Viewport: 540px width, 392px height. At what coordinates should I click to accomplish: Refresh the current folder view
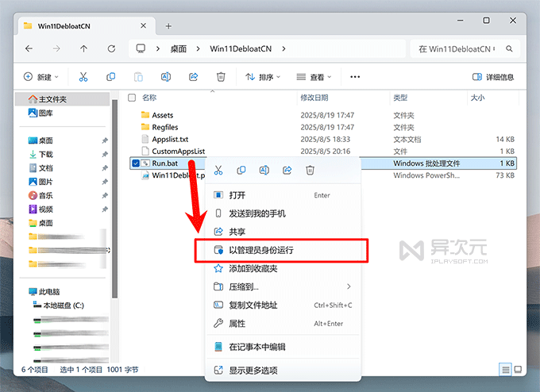[111, 49]
